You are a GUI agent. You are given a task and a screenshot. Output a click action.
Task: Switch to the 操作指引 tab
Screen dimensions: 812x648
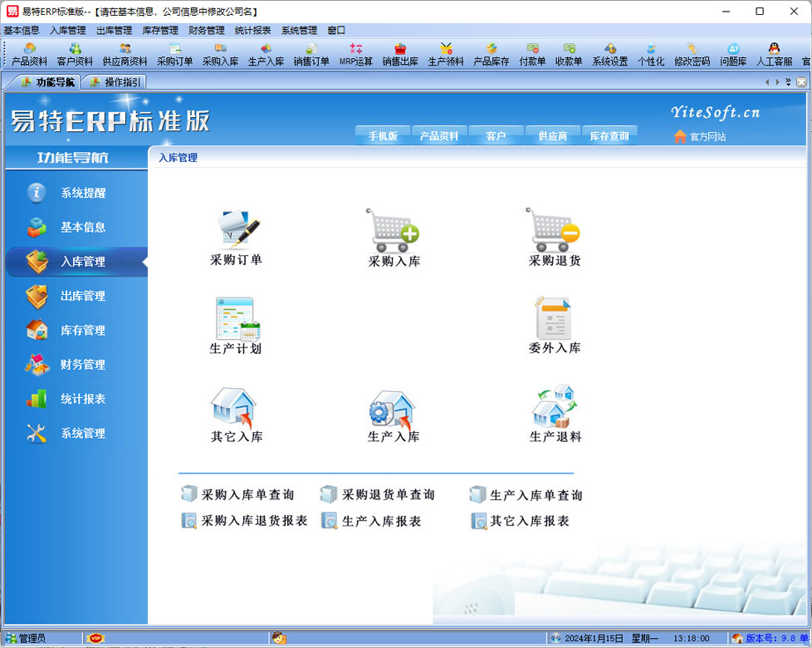[x=115, y=81]
